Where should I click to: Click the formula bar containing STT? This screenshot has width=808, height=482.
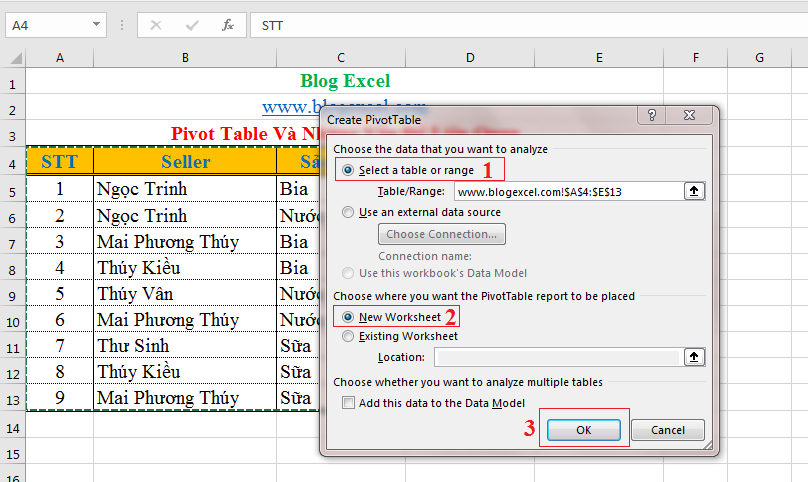(529, 25)
